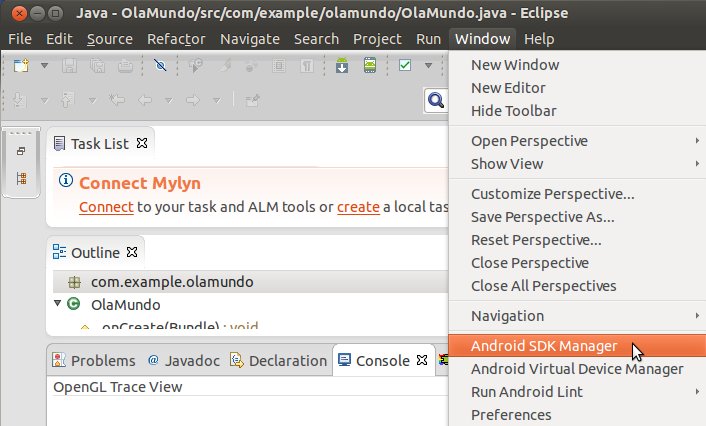Choose Save Perspective As menu item

(x=577, y=217)
